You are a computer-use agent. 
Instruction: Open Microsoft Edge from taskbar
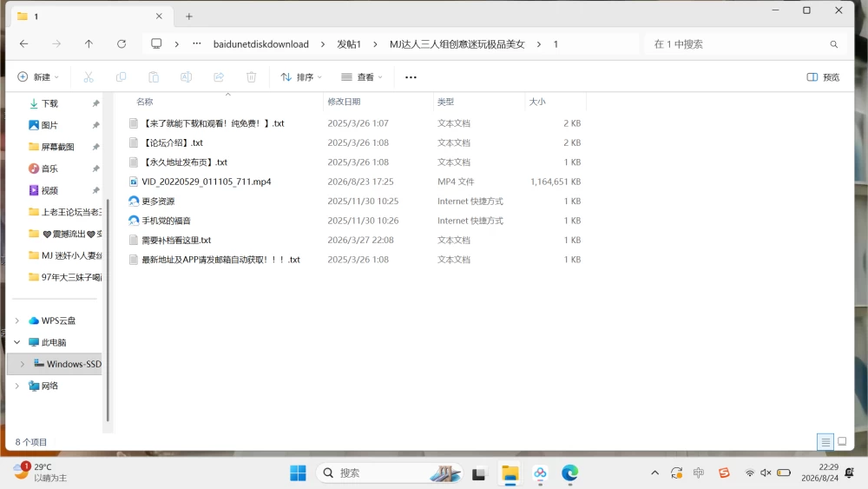[x=569, y=473]
